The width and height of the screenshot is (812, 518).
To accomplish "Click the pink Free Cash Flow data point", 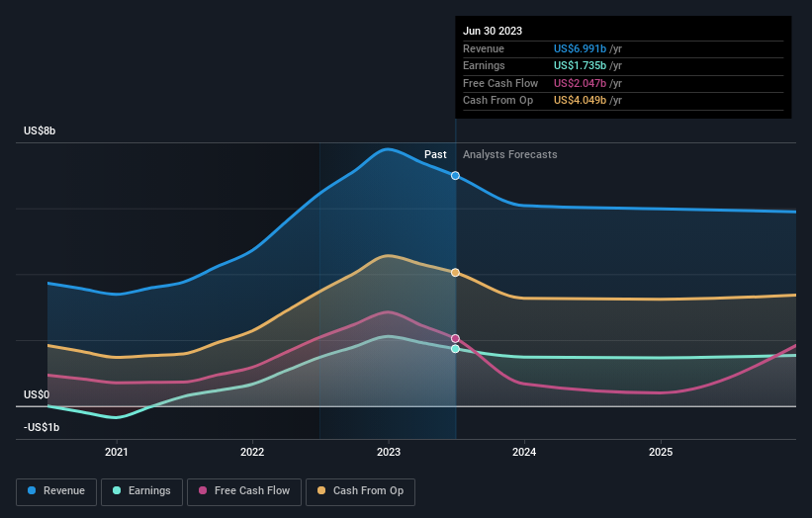I will 455,338.
